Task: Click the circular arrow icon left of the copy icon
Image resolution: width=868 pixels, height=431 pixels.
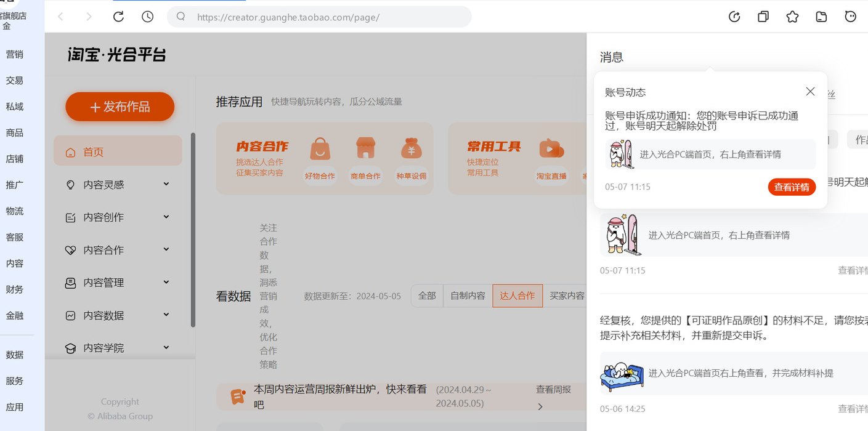Action: click(734, 17)
